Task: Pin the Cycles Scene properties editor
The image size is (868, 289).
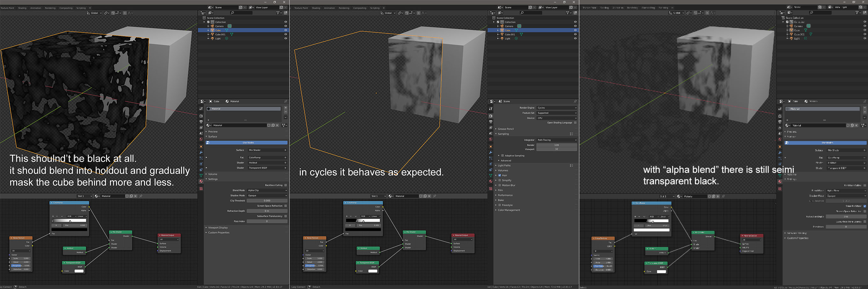Action: (575, 101)
